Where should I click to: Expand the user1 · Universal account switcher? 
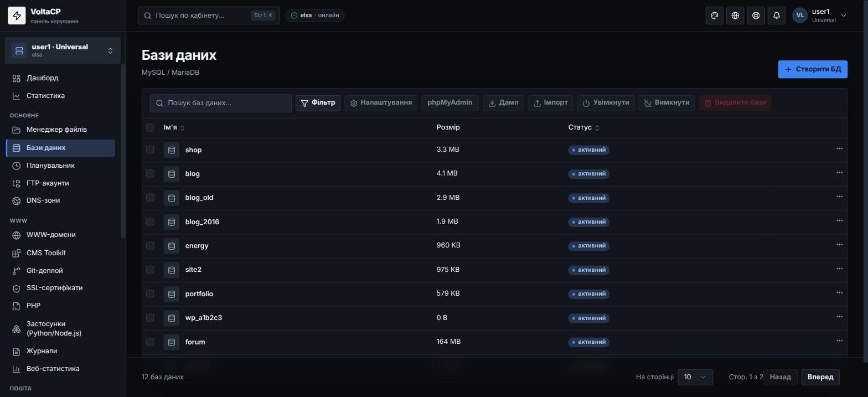pyautogui.click(x=63, y=50)
